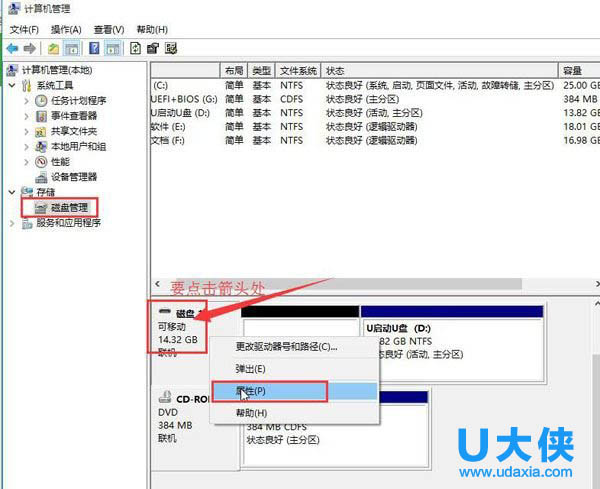Choose 弹出(E) in the context menu
This screenshot has height=489, width=600.
pos(251,368)
